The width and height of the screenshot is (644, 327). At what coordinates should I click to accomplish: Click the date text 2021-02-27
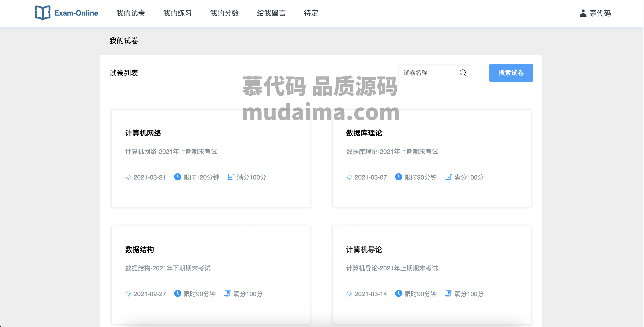[x=149, y=294]
